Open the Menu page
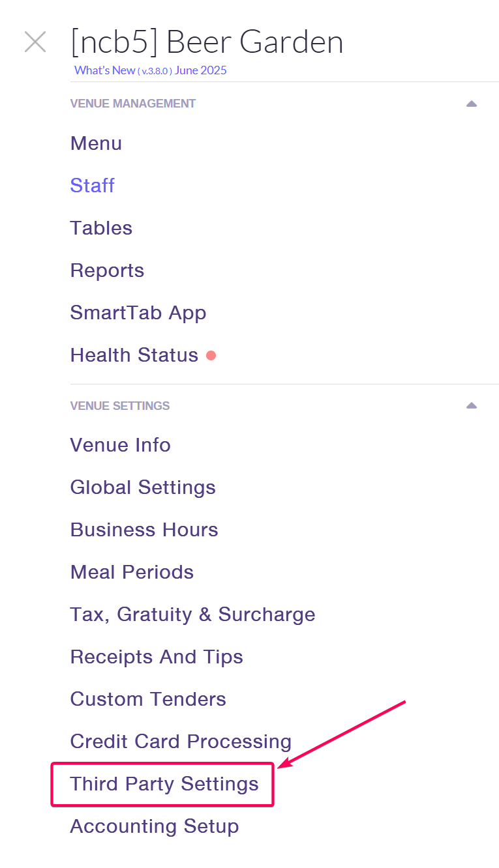Viewport: 499px width, 868px height. (96, 143)
